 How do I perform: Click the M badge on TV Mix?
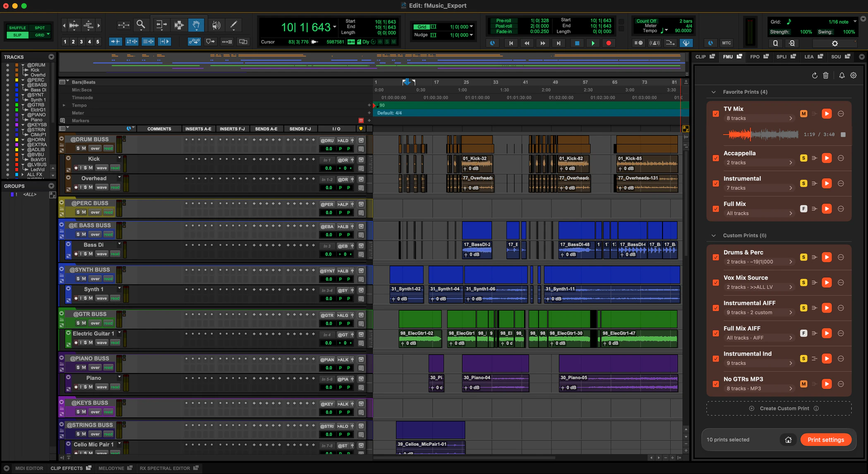tap(803, 114)
